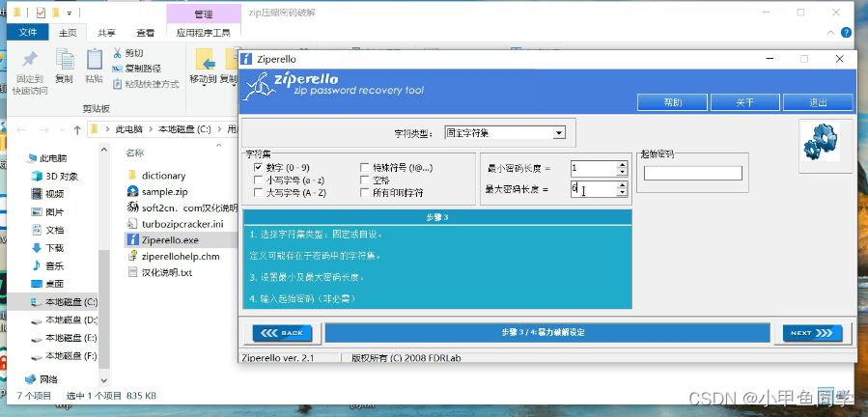868x417 pixels.
Task: Open 文档 in navigation pane
Action: 54,230
